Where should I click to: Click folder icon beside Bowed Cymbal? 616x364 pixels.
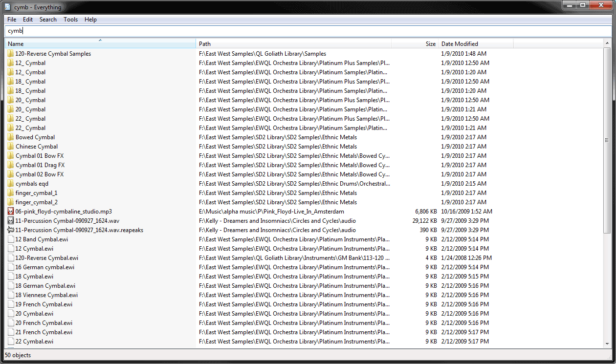(x=11, y=137)
